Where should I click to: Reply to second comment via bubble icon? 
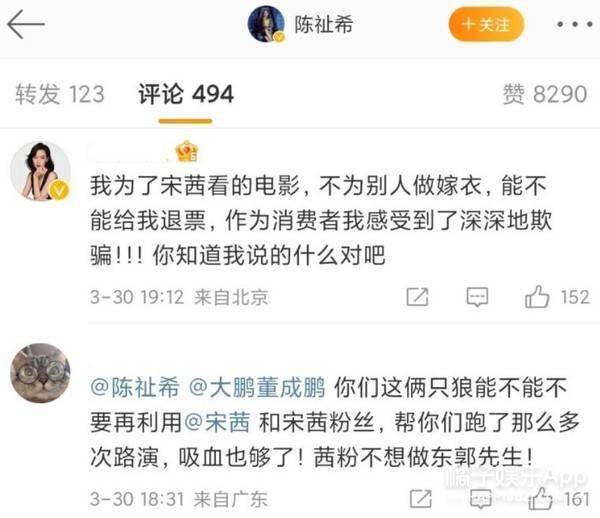pyautogui.click(x=481, y=499)
